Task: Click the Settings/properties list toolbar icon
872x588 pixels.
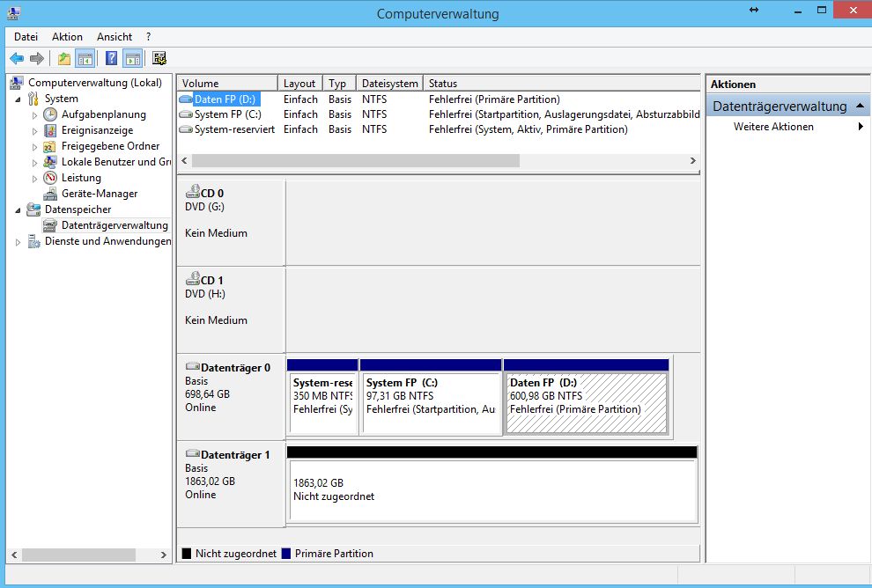Action: tap(159, 58)
